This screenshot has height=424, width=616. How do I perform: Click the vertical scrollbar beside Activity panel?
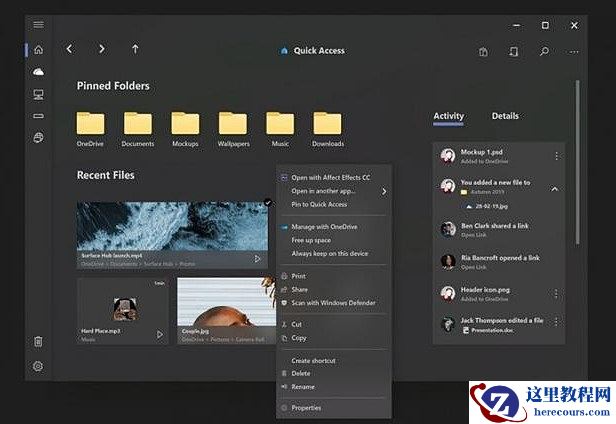[578, 163]
